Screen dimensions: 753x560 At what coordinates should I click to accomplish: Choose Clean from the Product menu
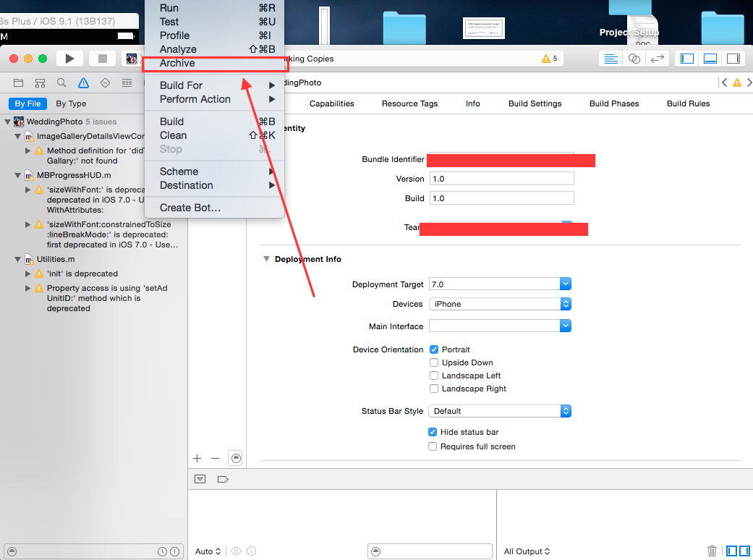pyautogui.click(x=214, y=135)
